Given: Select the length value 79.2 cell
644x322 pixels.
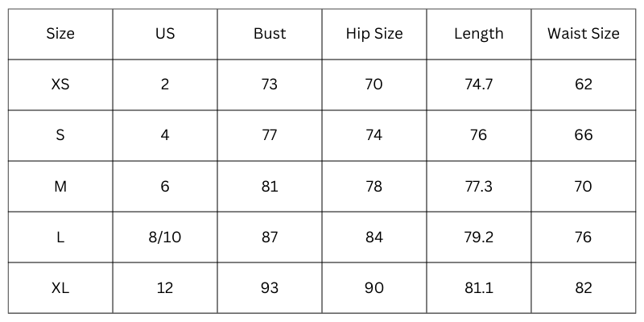Looking at the screenshot, I should [x=479, y=237].
